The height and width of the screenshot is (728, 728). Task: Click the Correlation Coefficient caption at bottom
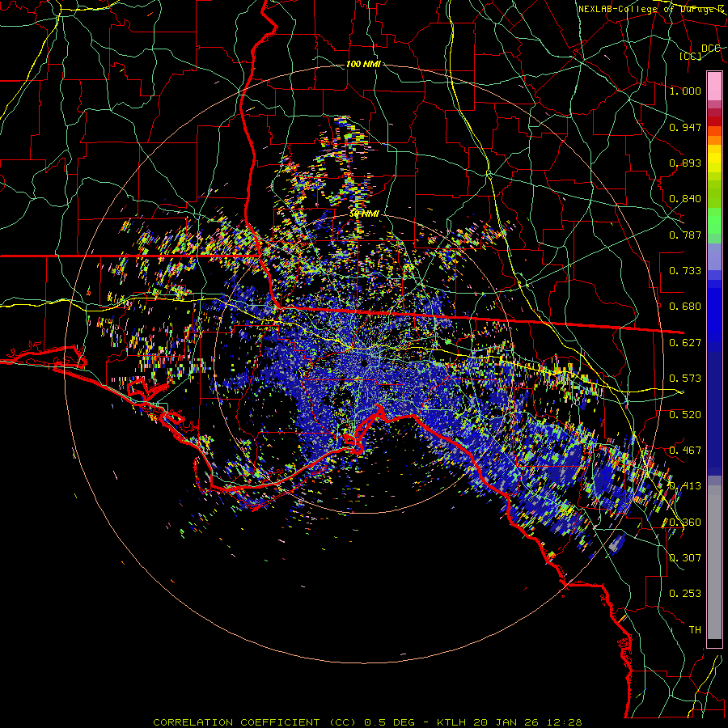pyautogui.click(x=255, y=722)
